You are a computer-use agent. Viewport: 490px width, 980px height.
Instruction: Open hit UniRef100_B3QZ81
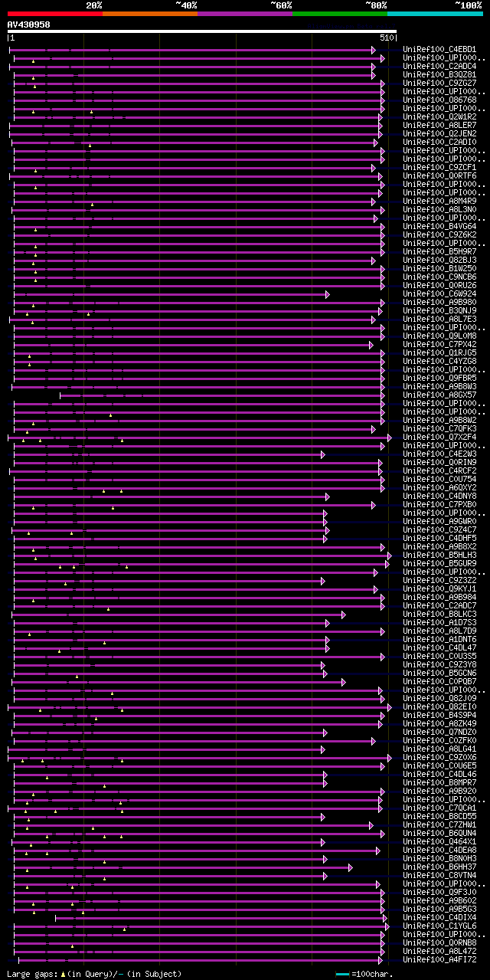pos(439,75)
